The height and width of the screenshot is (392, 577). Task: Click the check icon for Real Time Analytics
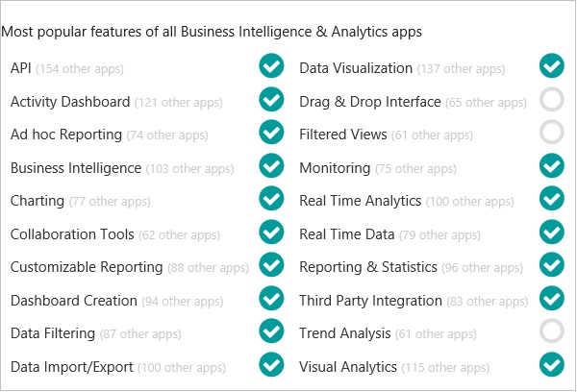click(551, 199)
